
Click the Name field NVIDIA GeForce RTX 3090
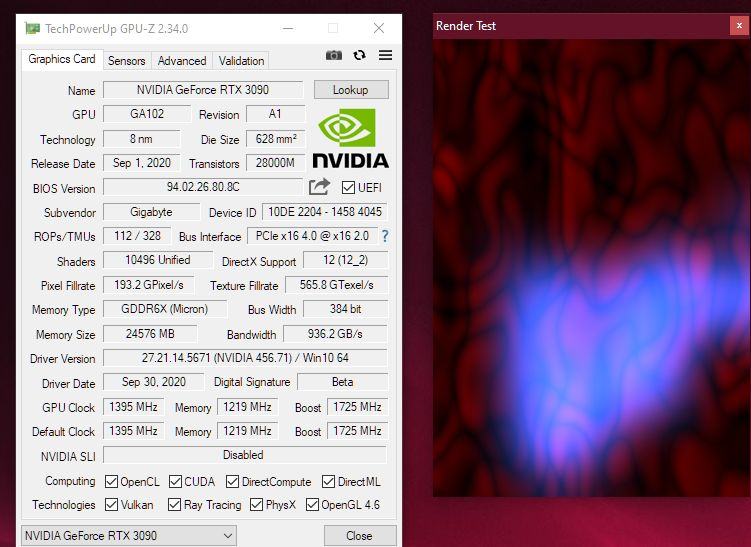[203, 90]
